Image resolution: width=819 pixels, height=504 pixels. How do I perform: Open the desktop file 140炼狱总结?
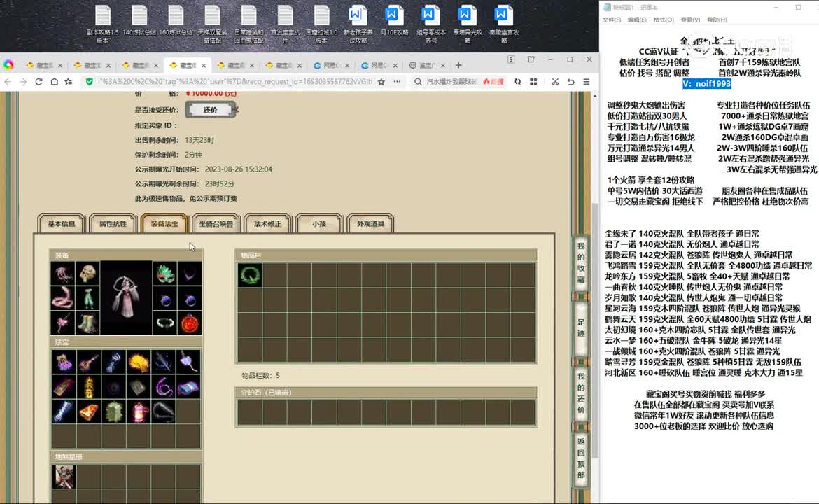[139, 22]
